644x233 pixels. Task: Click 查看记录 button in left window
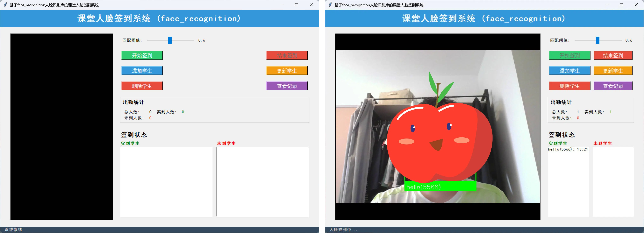click(x=287, y=86)
